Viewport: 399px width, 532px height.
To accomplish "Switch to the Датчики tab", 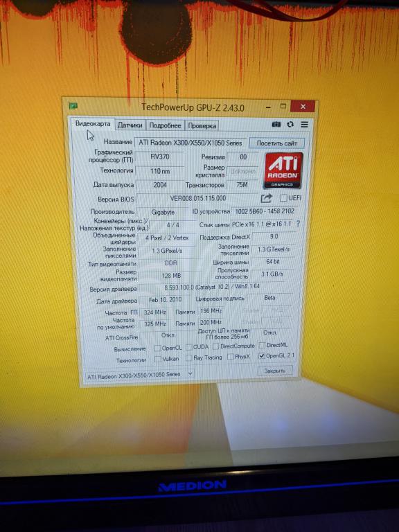I will [130, 125].
